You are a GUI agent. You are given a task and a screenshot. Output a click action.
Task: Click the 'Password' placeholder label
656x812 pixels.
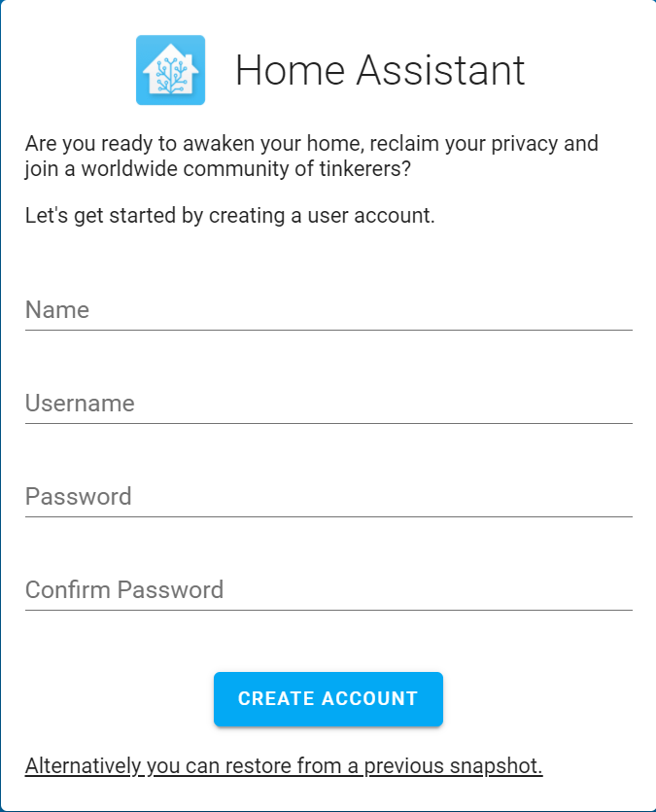[x=79, y=497]
